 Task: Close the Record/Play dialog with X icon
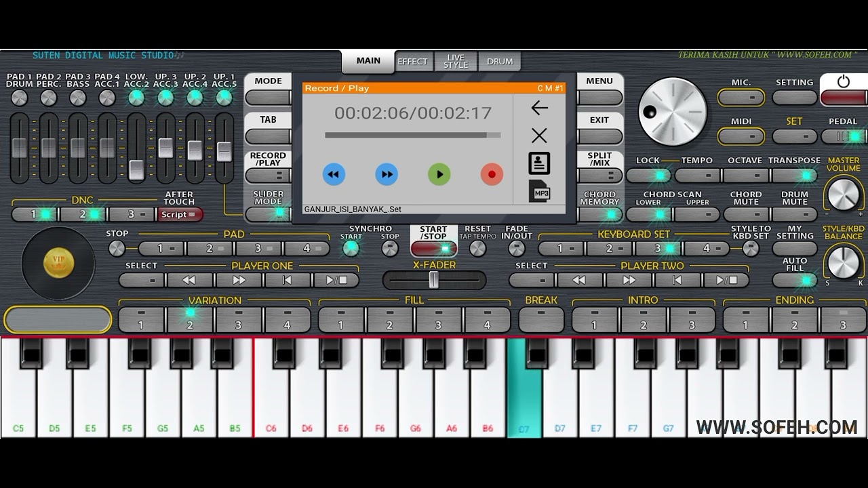coord(539,136)
